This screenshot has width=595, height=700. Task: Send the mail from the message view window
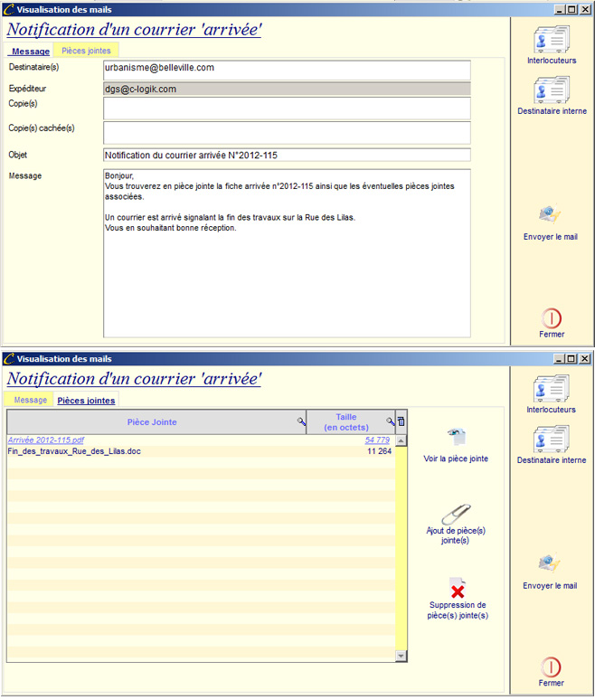point(550,215)
